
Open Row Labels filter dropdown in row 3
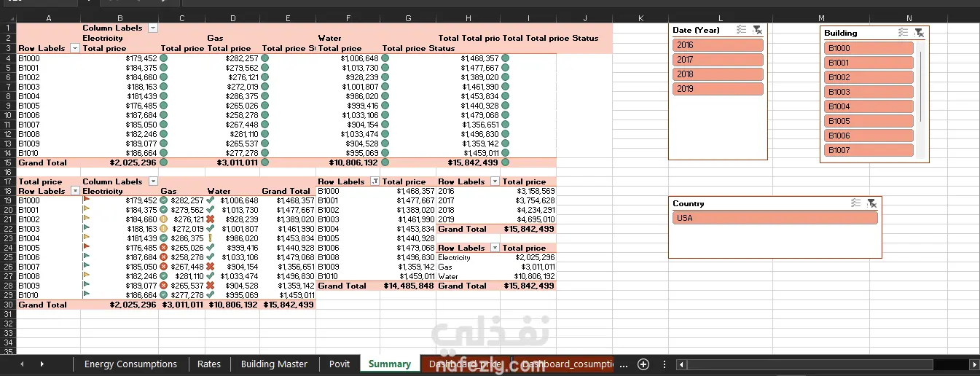pyautogui.click(x=74, y=48)
